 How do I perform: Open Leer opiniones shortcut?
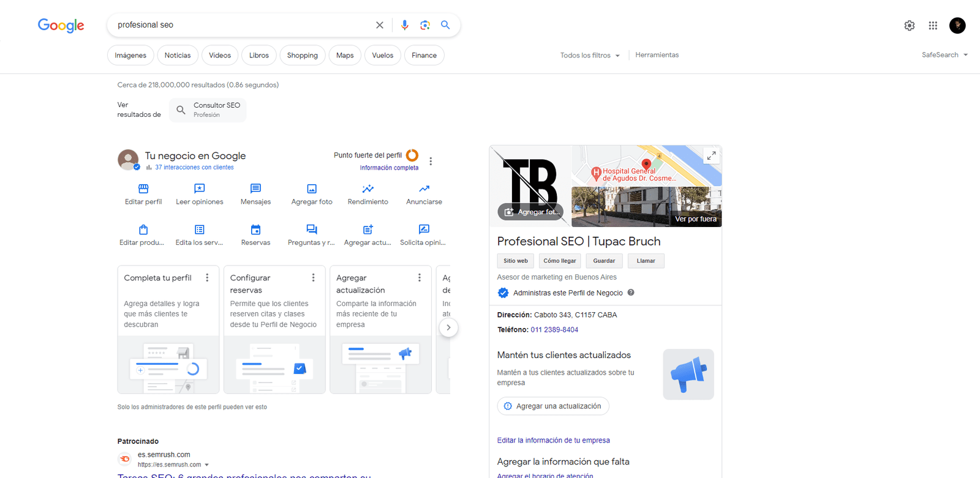tap(200, 195)
